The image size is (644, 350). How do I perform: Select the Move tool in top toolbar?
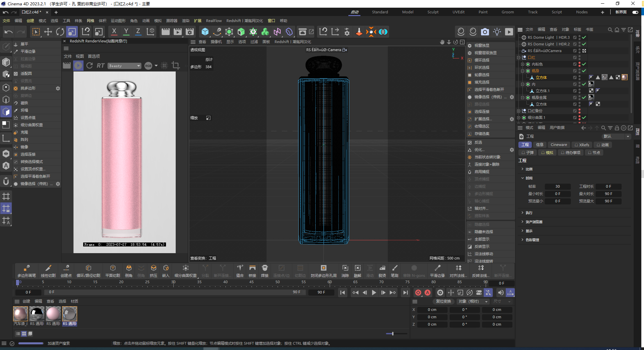pos(48,32)
